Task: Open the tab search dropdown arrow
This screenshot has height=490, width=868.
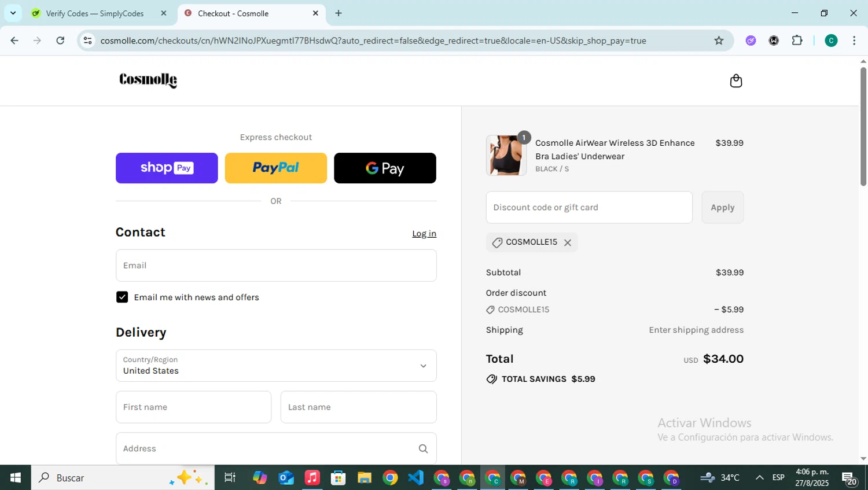Action: (13, 13)
